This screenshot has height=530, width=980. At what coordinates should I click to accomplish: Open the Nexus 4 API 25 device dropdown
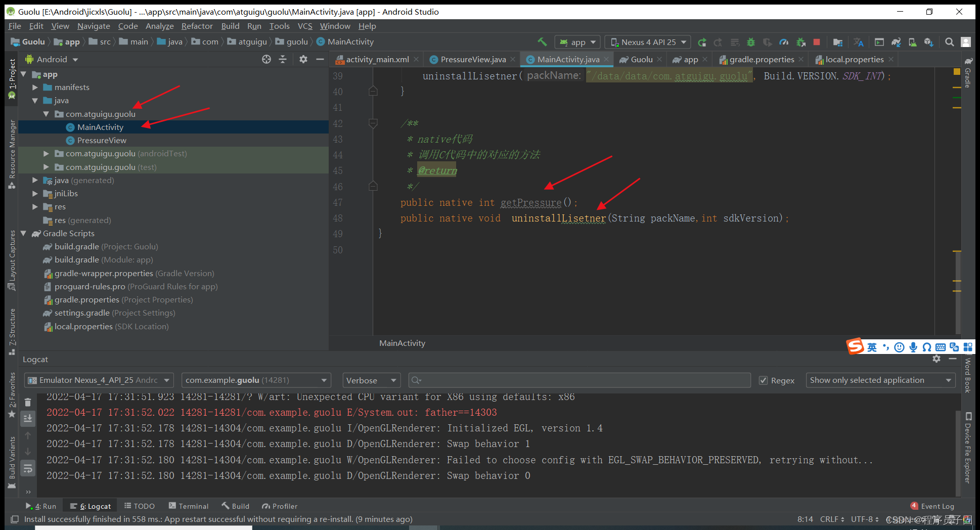coord(648,42)
